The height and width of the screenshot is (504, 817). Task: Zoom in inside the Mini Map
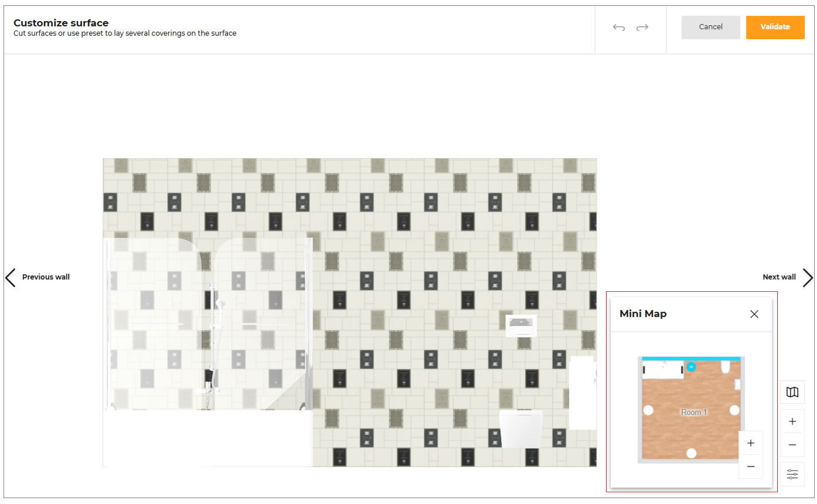point(750,443)
